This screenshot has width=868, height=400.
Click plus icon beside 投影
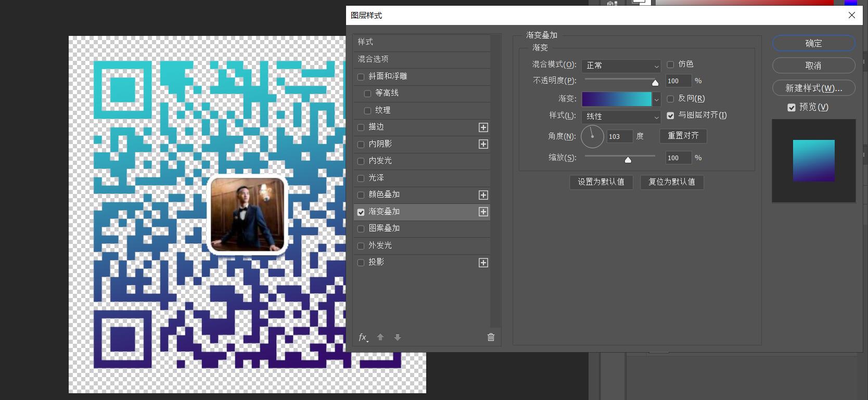pos(483,263)
